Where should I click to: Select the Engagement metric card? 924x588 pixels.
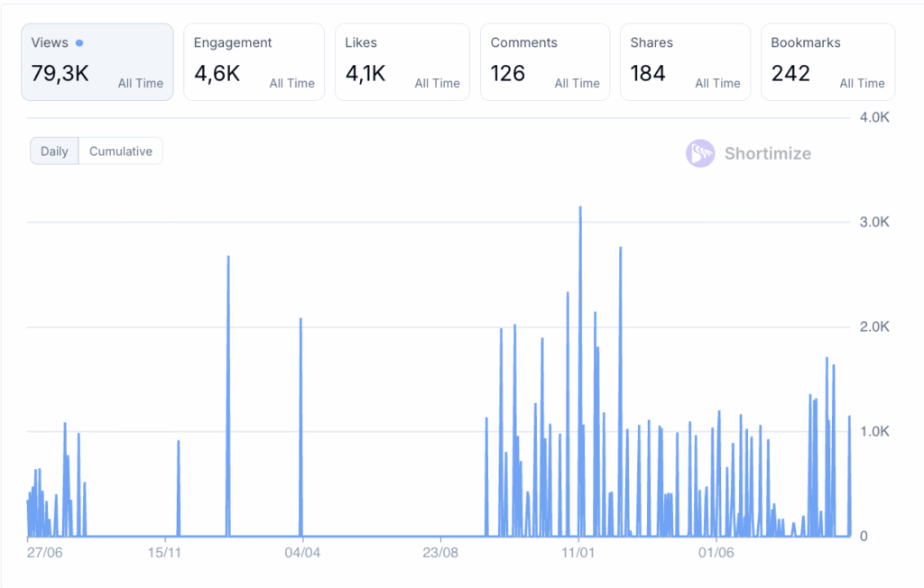click(x=254, y=61)
